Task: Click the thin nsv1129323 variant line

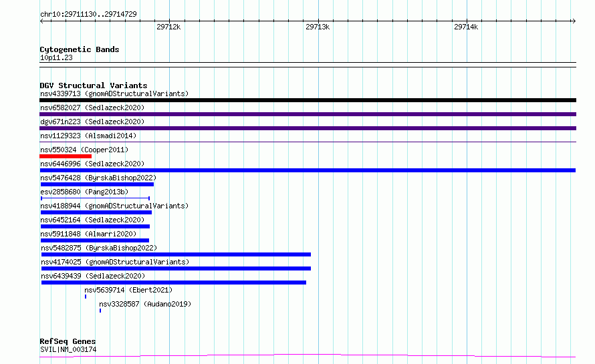Action: (308, 142)
